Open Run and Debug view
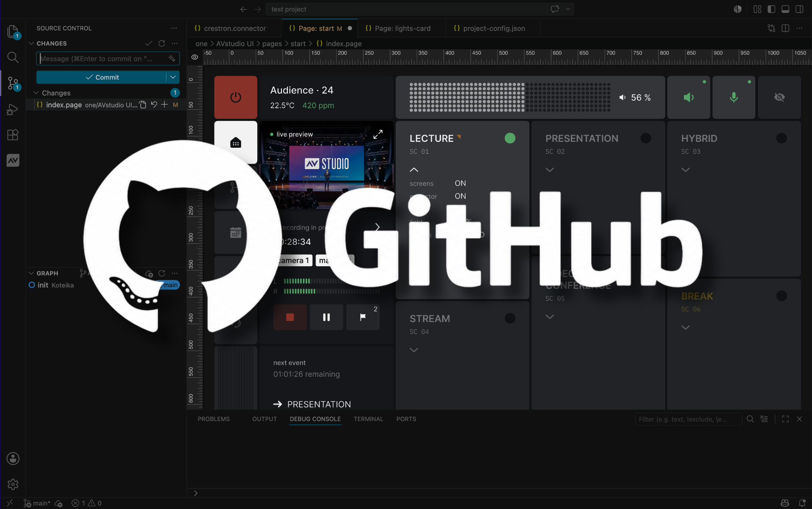Screen dimensions: 812x509 pos(13,109)
